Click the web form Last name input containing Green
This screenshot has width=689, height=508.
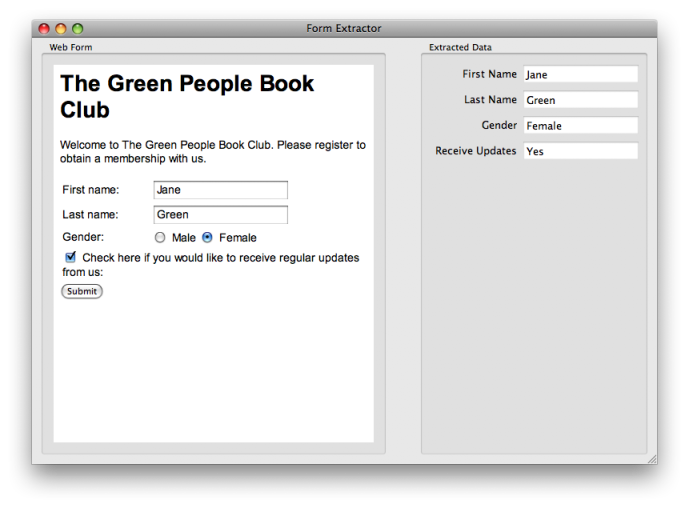pyautogui.click(x=220, y=214)
